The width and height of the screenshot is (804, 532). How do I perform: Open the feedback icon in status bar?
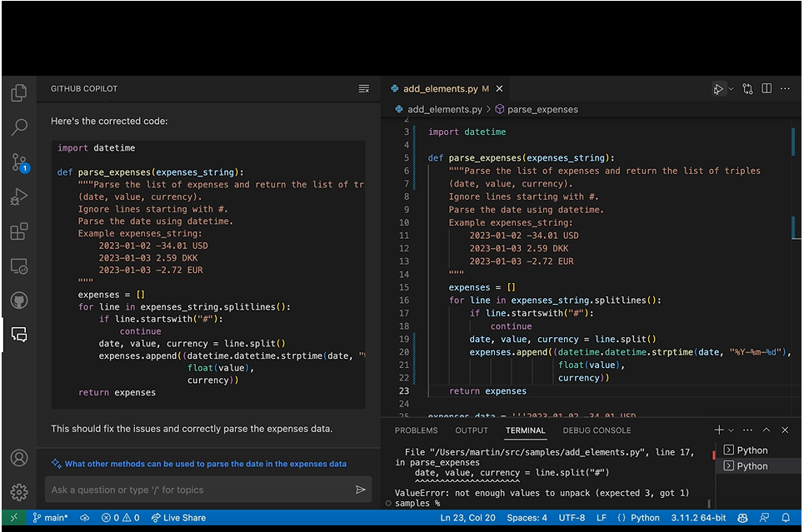764,518
